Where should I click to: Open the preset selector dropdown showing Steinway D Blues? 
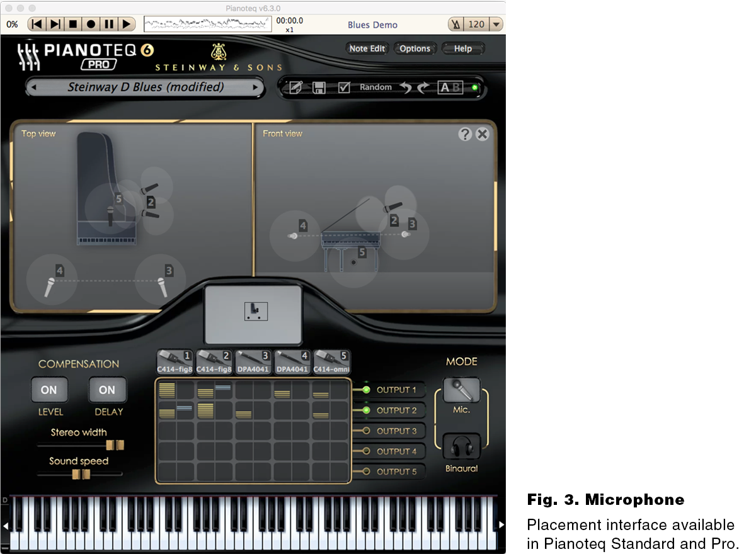point(145,88)
